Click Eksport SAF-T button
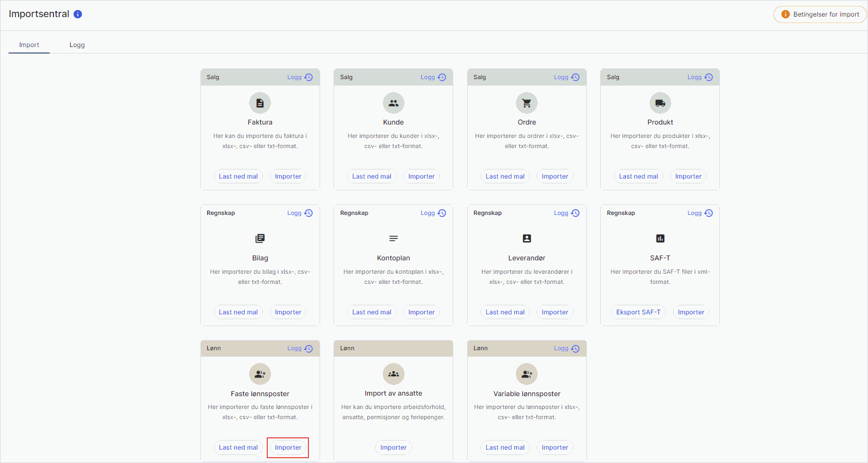The height and width of the screenshot is (463, 868). (x=638, y=312)
